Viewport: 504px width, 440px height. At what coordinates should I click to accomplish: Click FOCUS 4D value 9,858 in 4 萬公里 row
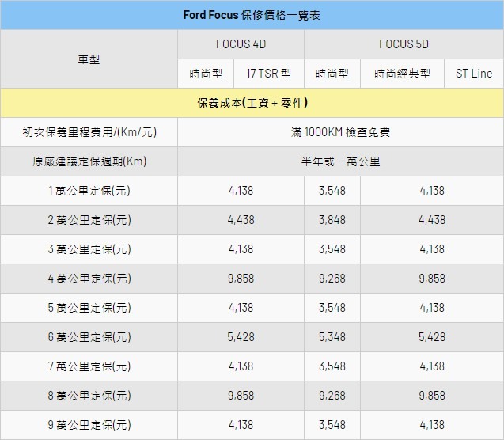click(x=241, y=279)
